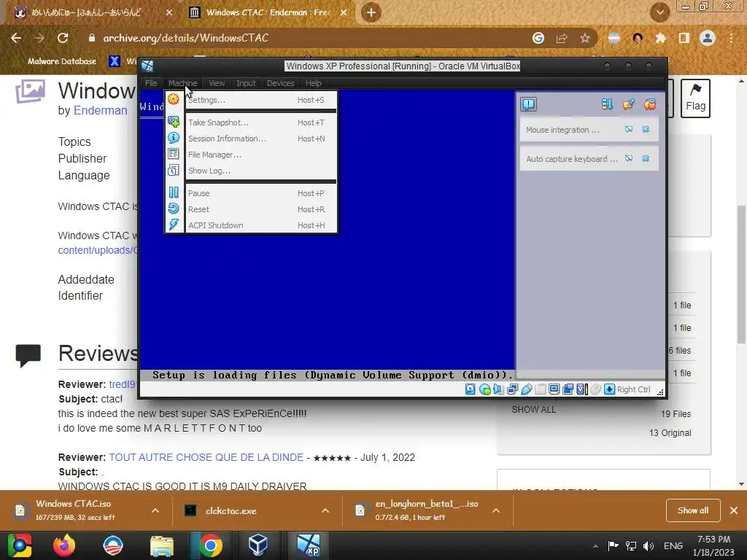Open File Explorer from the taskbar
The image size is (747, 560).
(x=162, y=545)
